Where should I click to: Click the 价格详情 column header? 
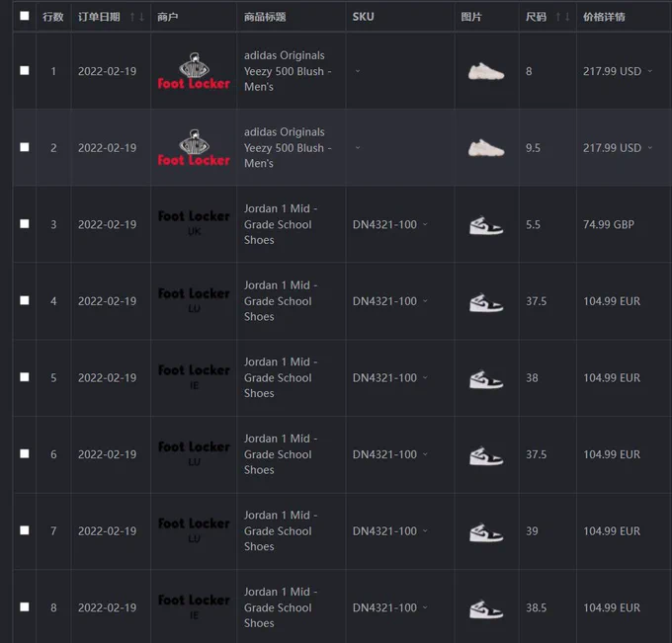tap(604, 17)
